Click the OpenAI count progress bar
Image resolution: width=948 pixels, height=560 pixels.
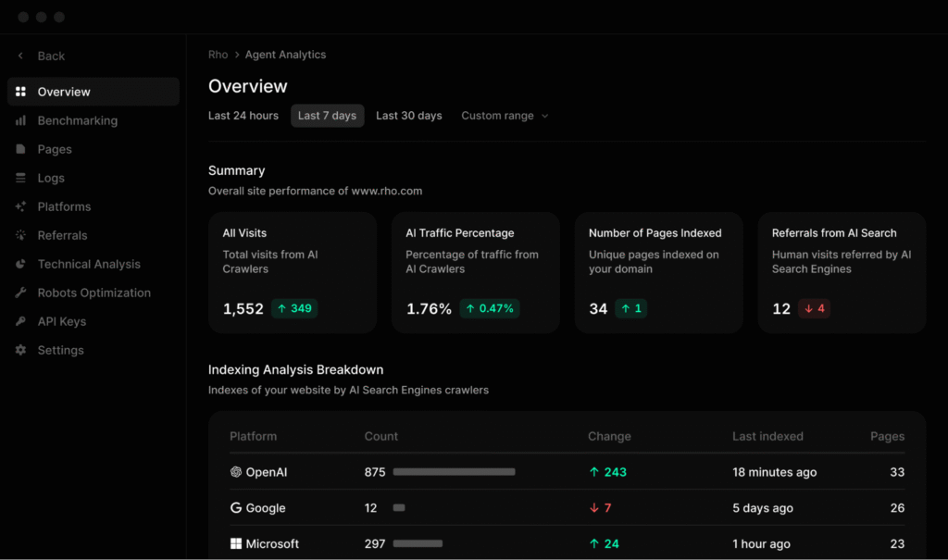[454, 472]
